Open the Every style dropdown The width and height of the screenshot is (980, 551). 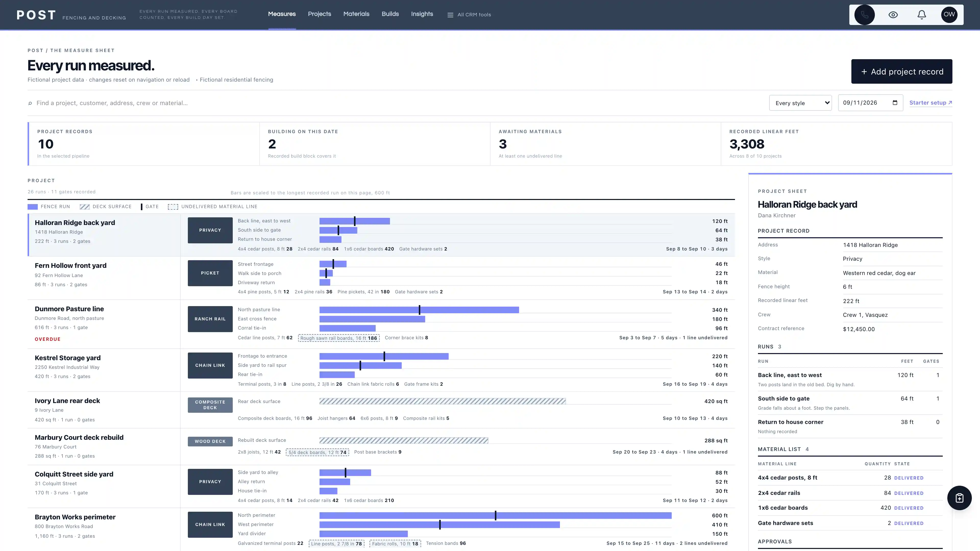tap(800, 103)
